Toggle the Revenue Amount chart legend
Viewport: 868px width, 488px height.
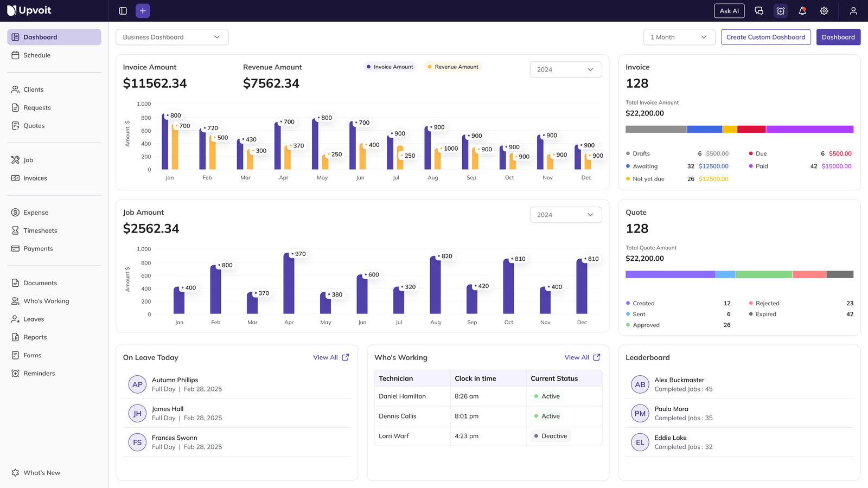pos(452,66)
